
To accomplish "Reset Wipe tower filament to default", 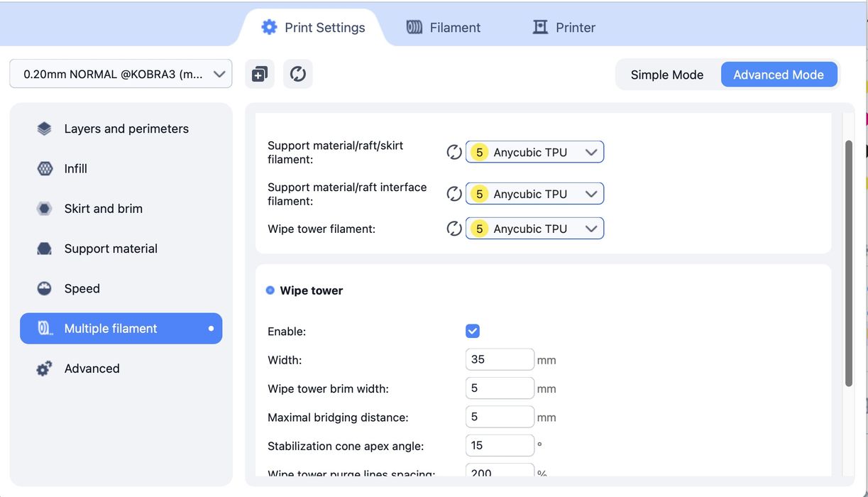I will [x=454, y=229].
